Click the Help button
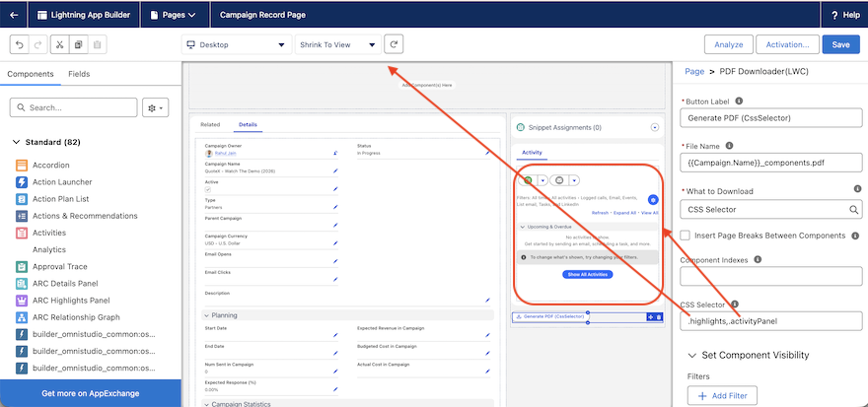Screen dimensions: 868x407 pos(845,15)
